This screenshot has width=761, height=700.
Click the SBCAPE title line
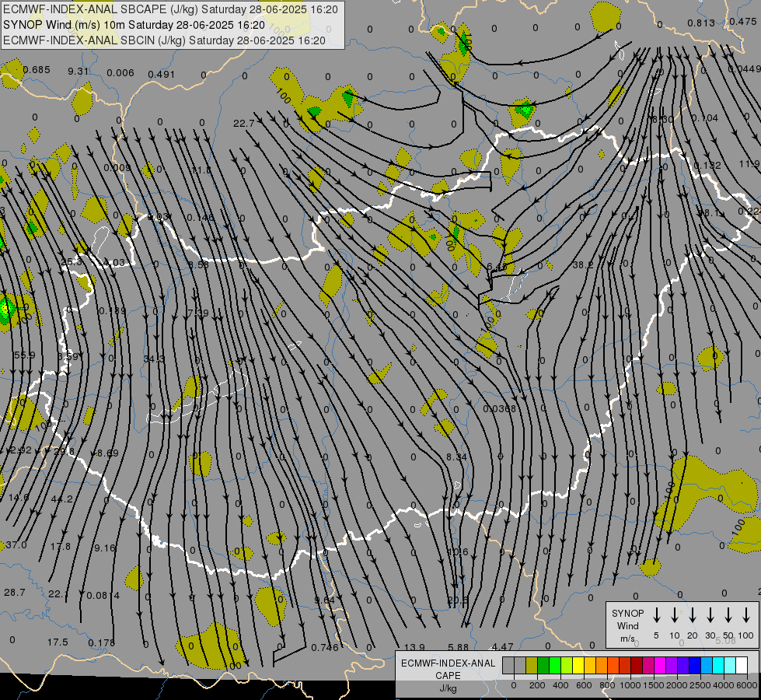point(170,9)
